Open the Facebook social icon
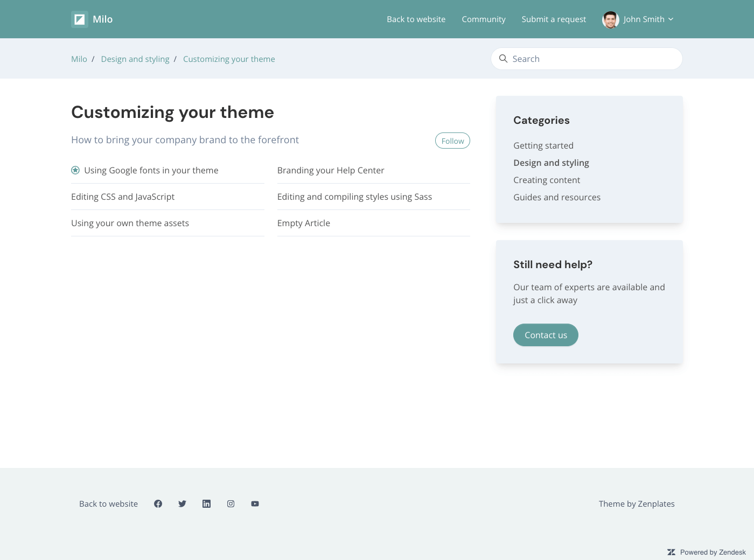This screenshot has width=754, height=560. pos(158,504)
